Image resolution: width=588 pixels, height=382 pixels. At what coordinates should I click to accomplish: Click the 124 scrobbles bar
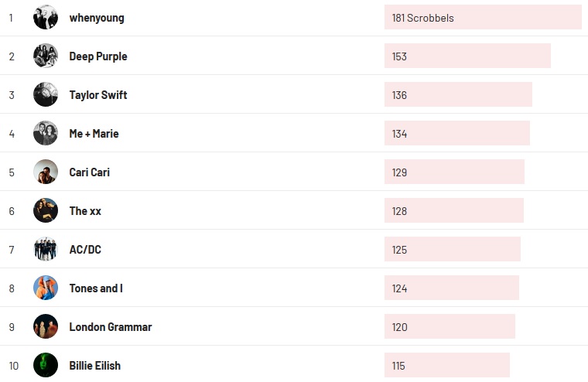[452, 288]
